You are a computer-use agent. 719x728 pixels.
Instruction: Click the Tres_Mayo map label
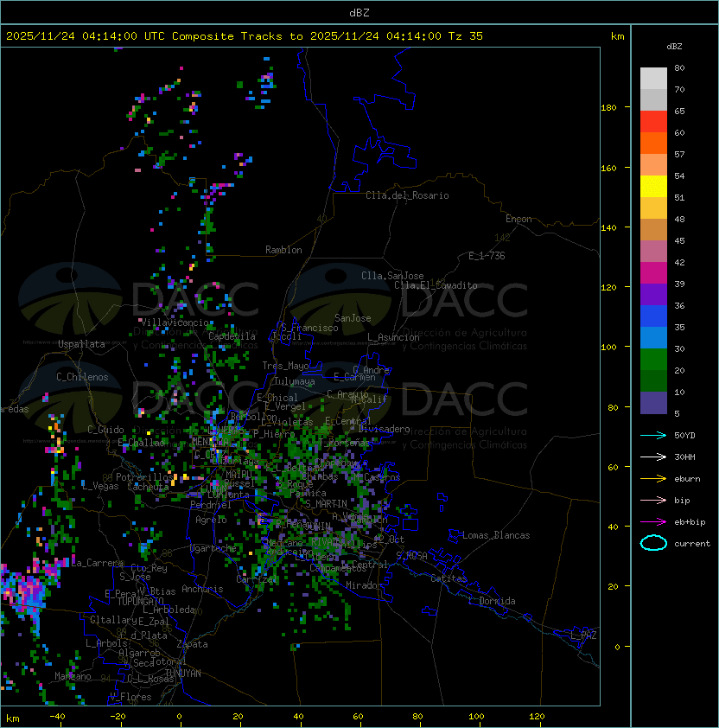(285, 366)
